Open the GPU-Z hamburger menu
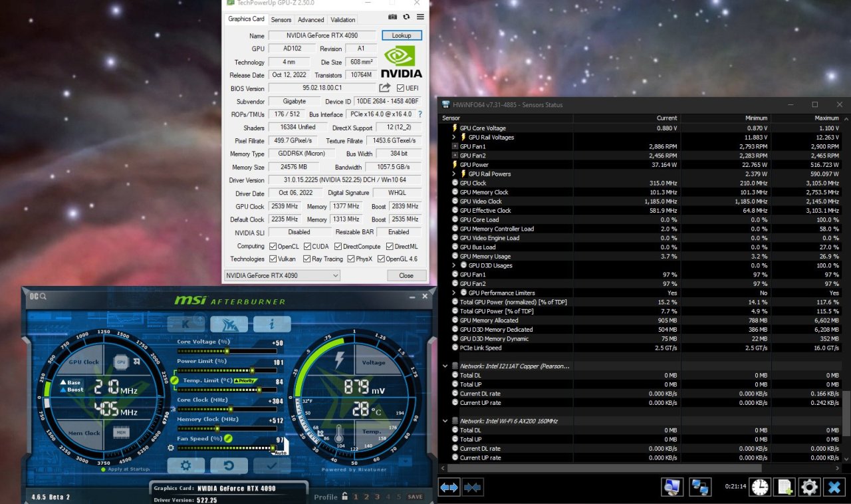The height and width of the screenshot is (504, 851). click(420, 17)
